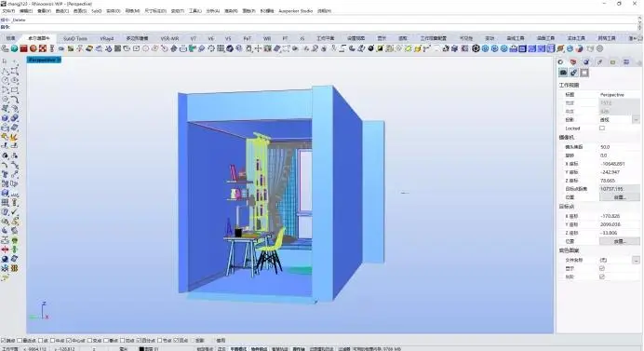Switch to the SubD Tools toolbar tab
Viewport: 644px width, 351px height.
pos(75,38)
